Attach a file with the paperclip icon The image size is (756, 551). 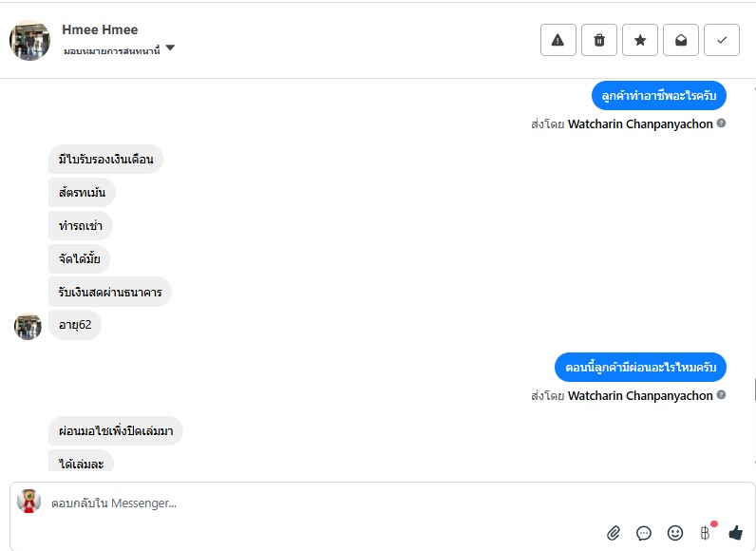point(614,533)
